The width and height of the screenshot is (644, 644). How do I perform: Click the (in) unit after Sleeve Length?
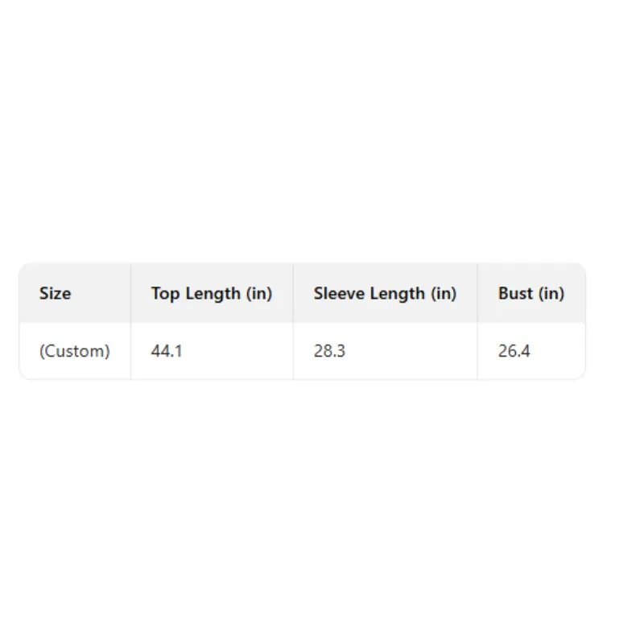pyautogui.click(x=444, y=294)
